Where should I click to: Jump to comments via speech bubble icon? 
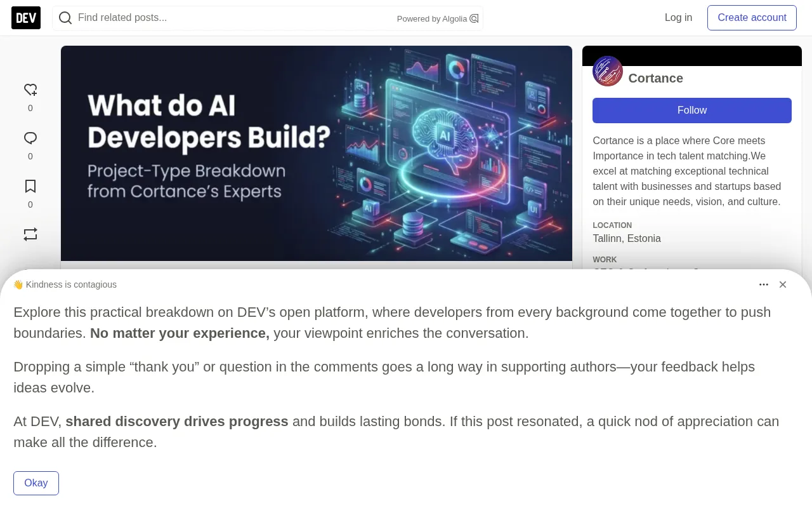click(x=30, y=138)
